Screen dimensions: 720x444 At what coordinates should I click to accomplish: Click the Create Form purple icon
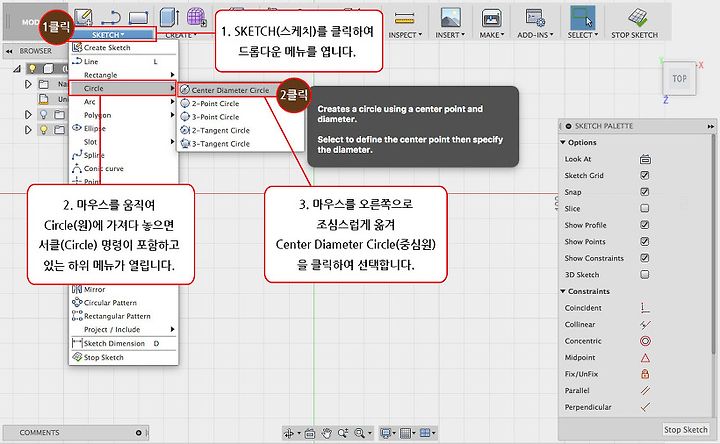(x=197, y=17)
